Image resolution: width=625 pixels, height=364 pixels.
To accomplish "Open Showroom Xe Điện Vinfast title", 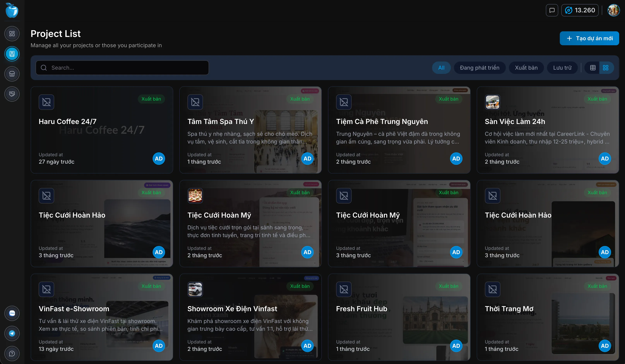I will 232,309.
